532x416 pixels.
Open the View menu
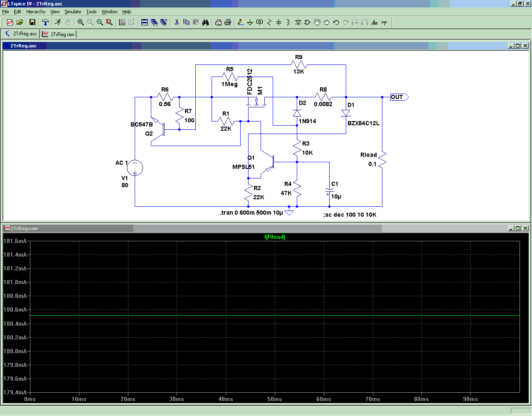tap(55, 12)
